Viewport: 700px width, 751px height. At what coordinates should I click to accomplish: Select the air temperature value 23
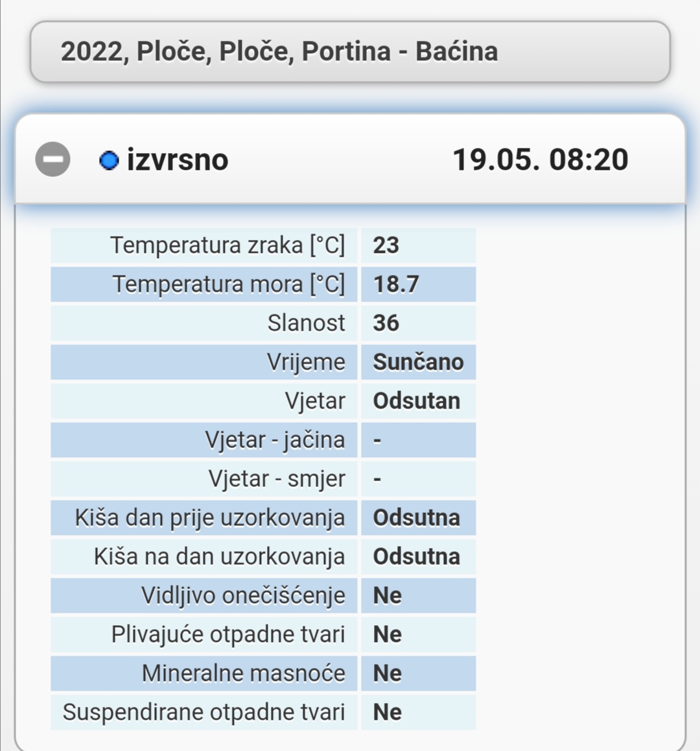pyautogui.click(x=386, y=246)
